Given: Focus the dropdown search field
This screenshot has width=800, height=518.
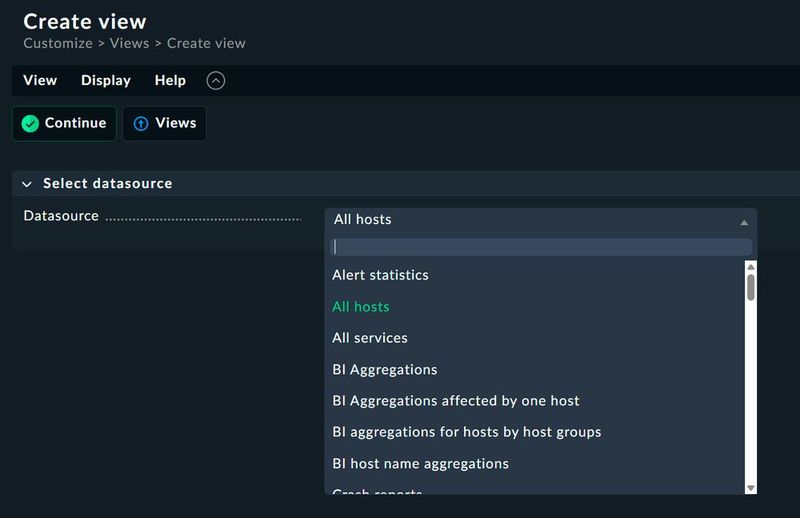Looking at the screenshot, I should point(540,246).
